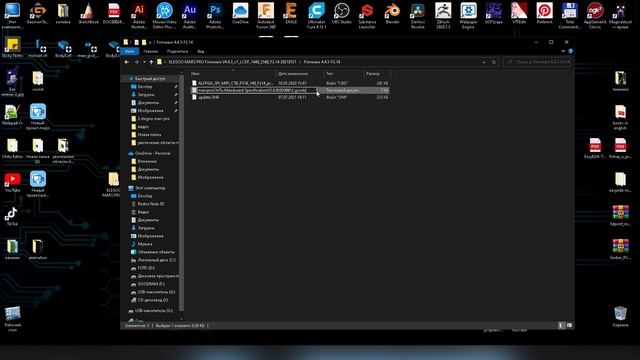Image resolution: width=640 pixels, height=360 pixels.
Task: Open TikTok desktop shortcut
Action: (12, 216)
